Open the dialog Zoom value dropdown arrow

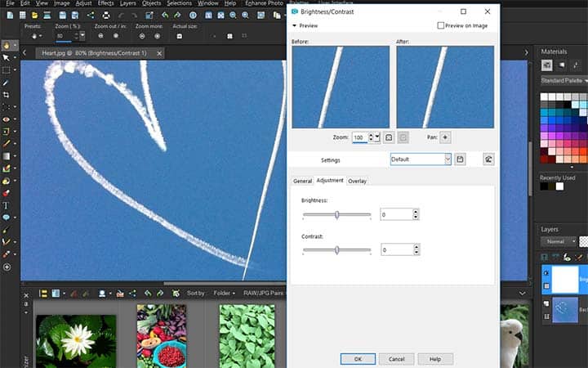tap(376, 138)
